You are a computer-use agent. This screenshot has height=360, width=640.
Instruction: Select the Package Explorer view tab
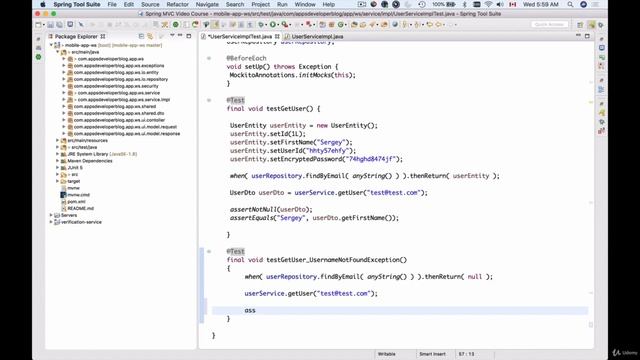pyautogui.click(x=76, y=36)
